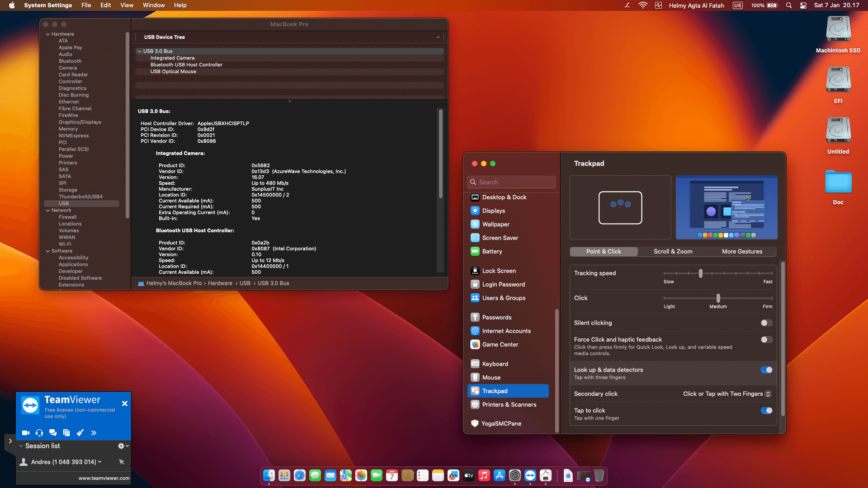Switch to Point & Click tab
868x488 pixels.
tap(604, 251)
